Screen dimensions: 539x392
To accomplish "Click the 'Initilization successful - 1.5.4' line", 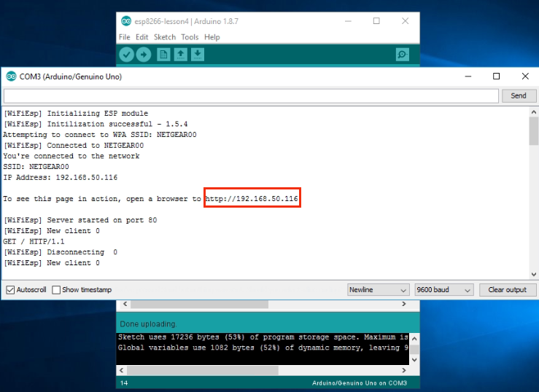I will (96, 124).
